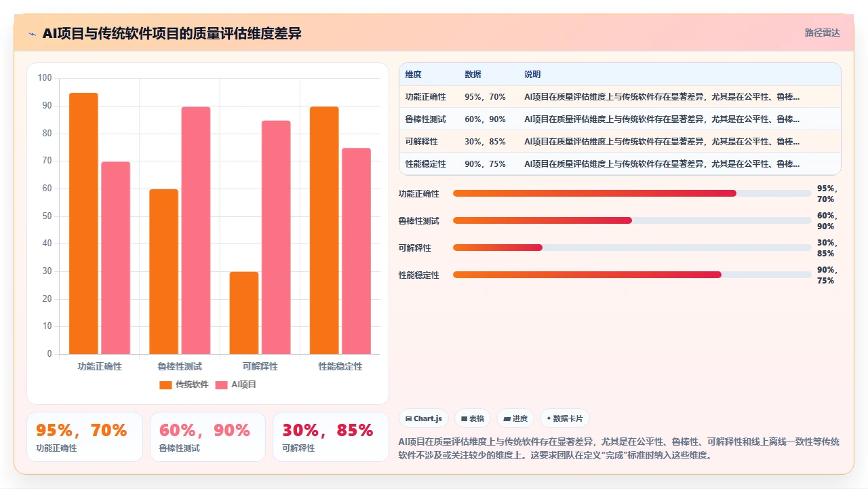Click the 功能正确性 x-axis label in chart

[100, 366]
